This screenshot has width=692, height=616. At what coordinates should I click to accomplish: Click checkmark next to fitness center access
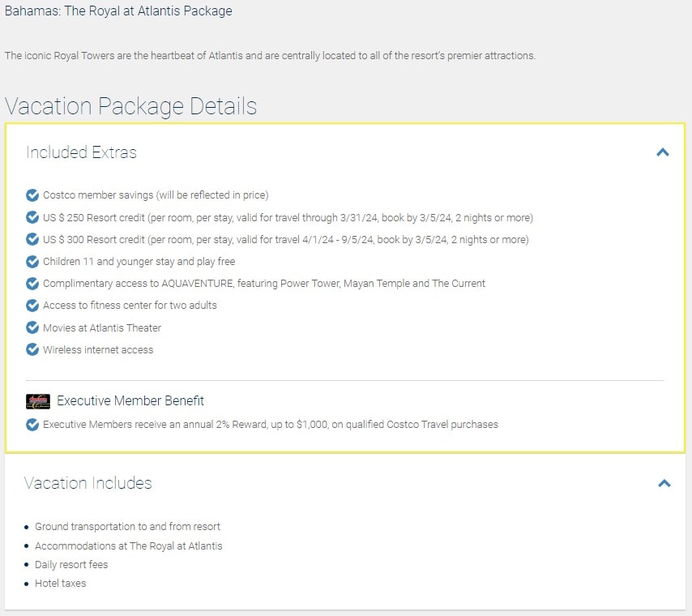pyautogui.click(x=32, y=306)
